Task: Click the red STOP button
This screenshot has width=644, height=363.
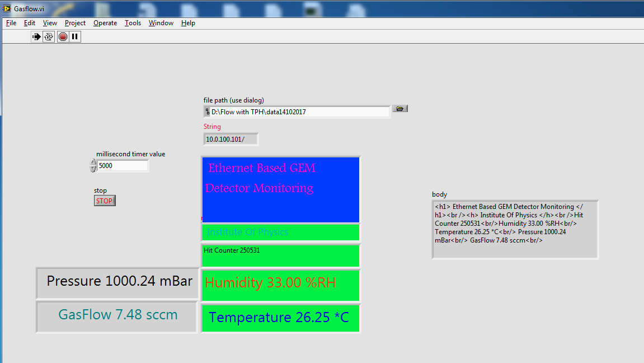Action: pyautogui.click(x=104, y=201)
